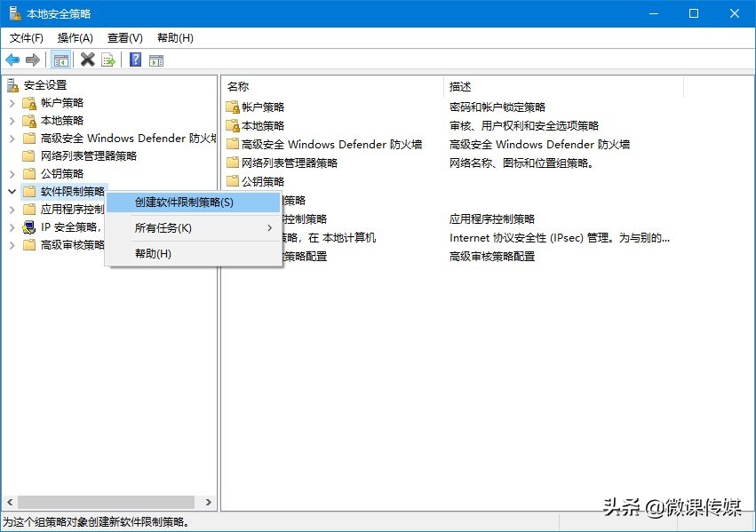Screen dimensions: 756x532
Task: Select 网络列表管理器策略 row in right list
Action: tap(282, 163)
